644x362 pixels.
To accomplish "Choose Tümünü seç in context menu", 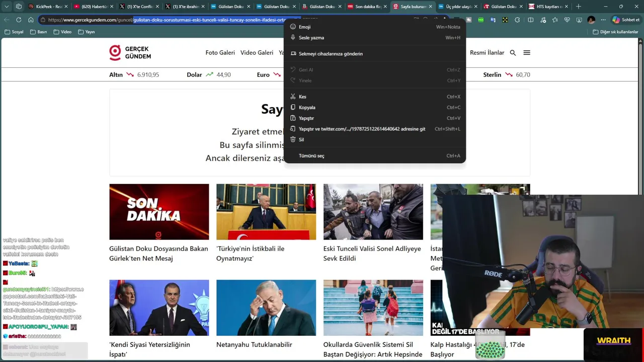I will click(375, 156).
